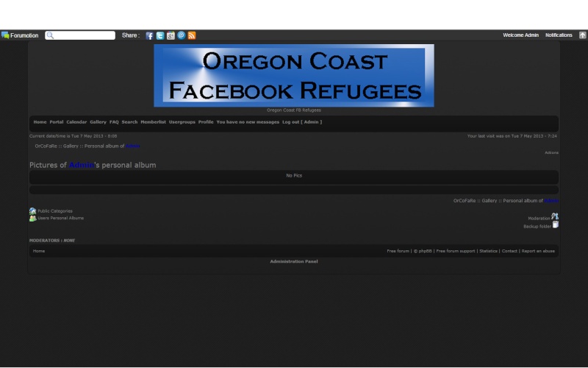The width and height of the screenshot is (588, 368).
Task: Click Admin link in top breadcrumb
Action: (132, 146)
